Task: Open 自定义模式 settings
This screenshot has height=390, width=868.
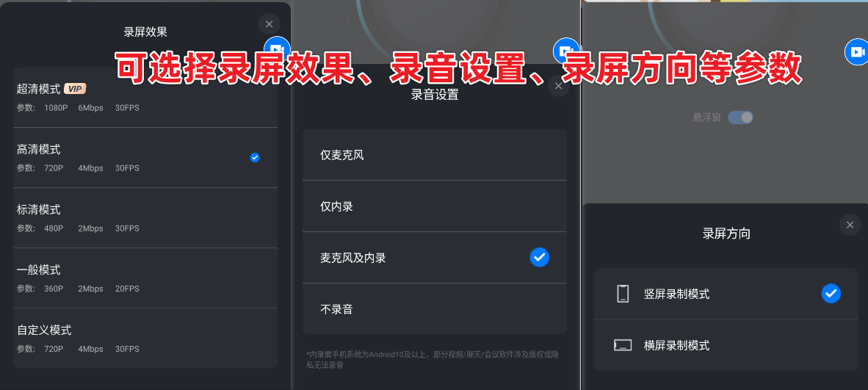Action: [x=145, y=339]
